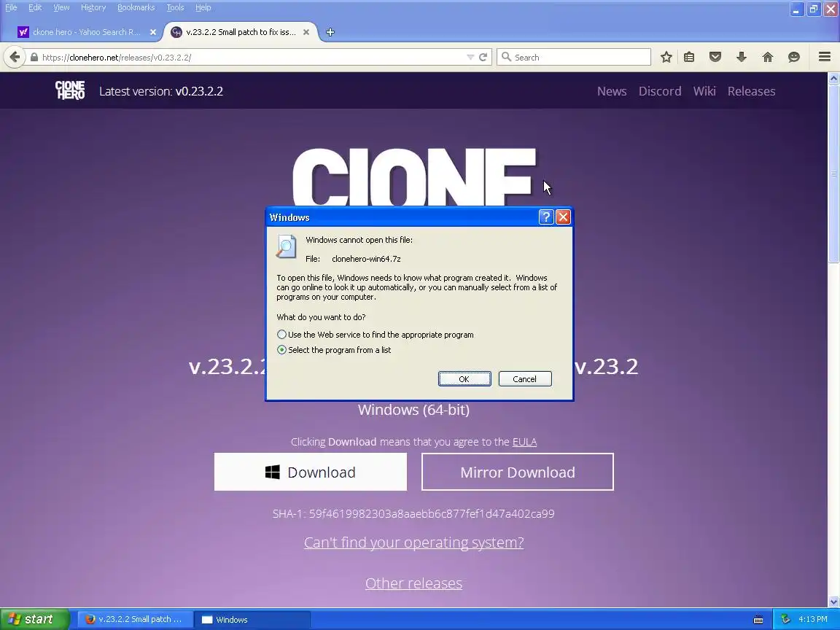This screenshot has width=840, height=630.
Task: Open the Releases link in header
Action: pos(751,91)
